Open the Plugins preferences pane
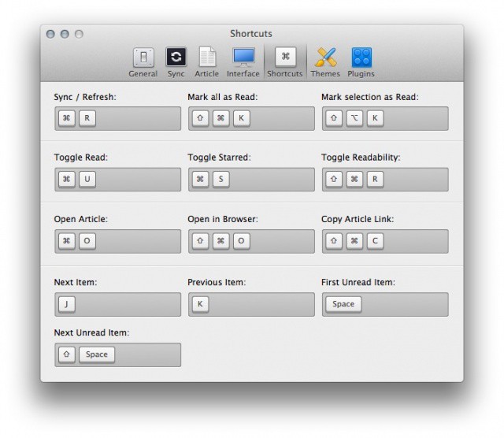 361,62
